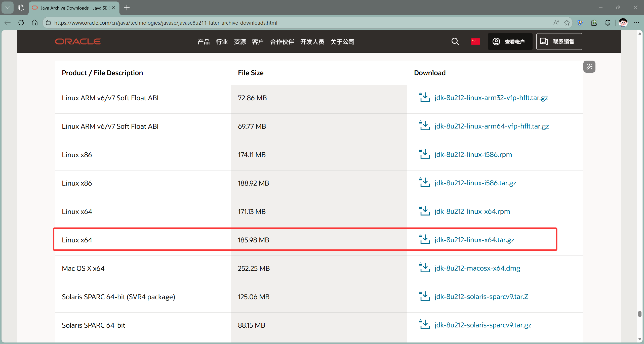Open browser extensions puzzle icon
644x344 pixels.
[x=608, y=23]
